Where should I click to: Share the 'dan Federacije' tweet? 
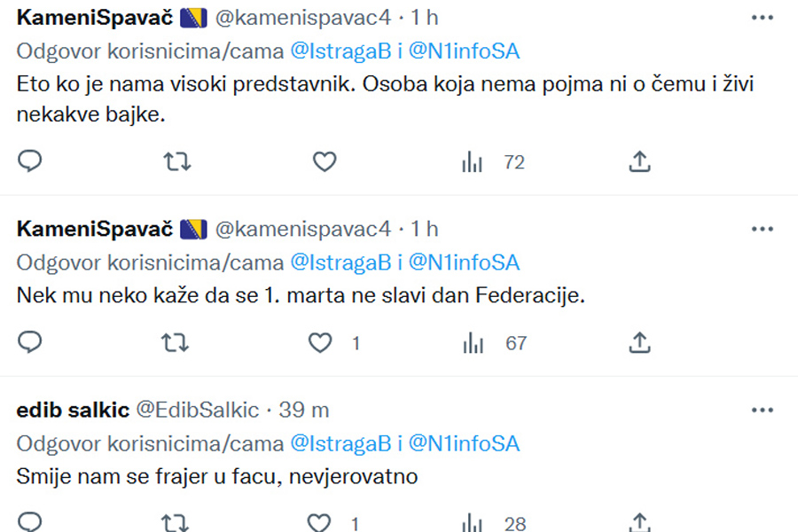(639, 342)
